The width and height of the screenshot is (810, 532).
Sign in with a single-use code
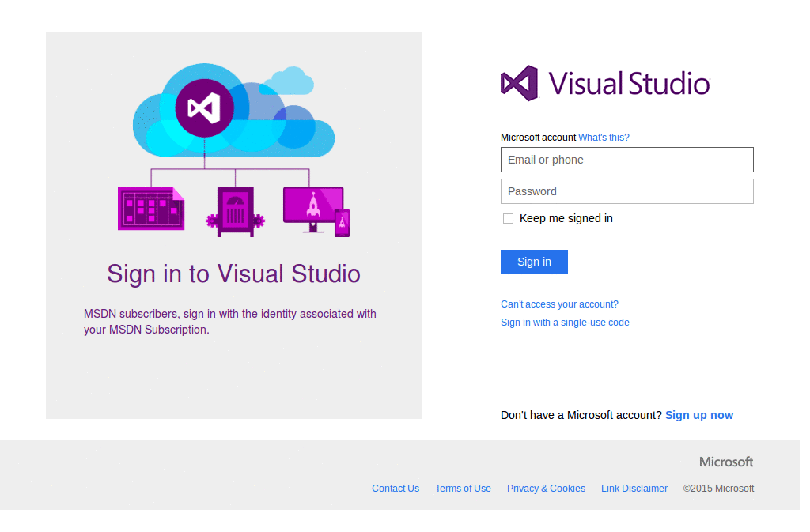click(x=565, y=322)
